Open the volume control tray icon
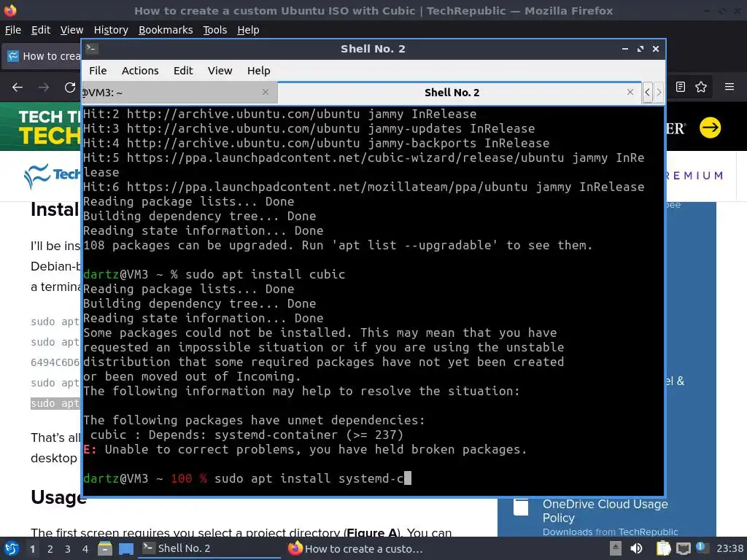This screenshot has height=560, width=747. point(636,548)
